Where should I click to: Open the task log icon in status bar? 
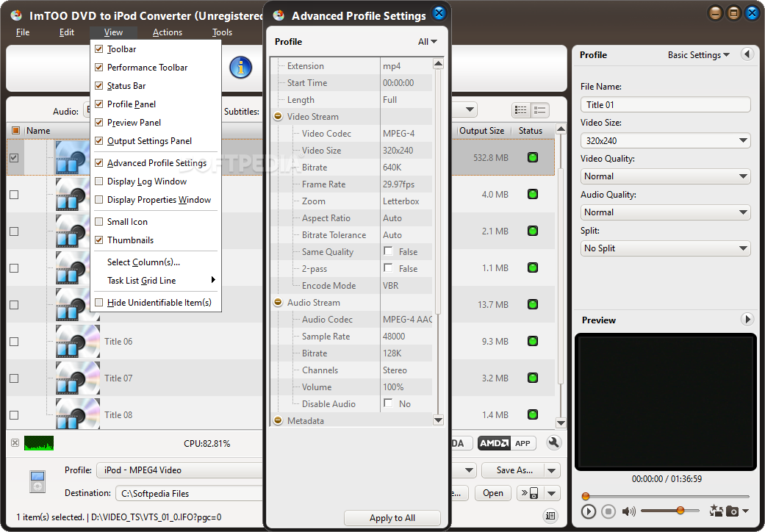coord(550,515)
